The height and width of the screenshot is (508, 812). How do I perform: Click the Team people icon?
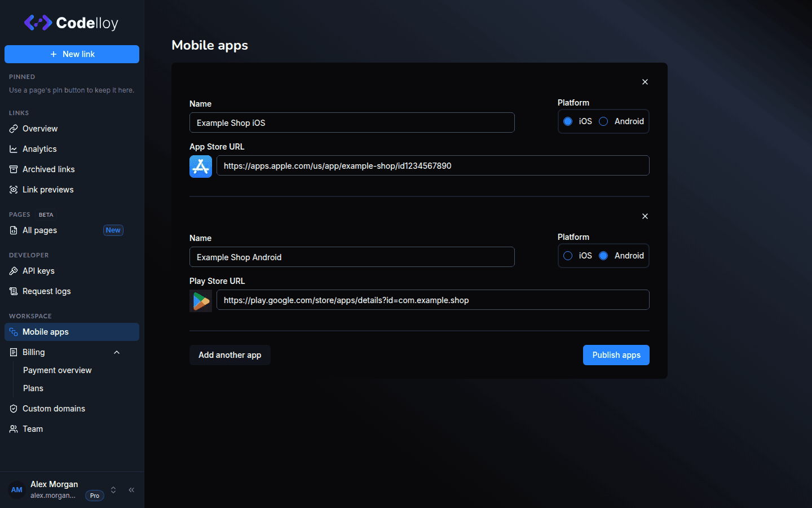(14, 429)
